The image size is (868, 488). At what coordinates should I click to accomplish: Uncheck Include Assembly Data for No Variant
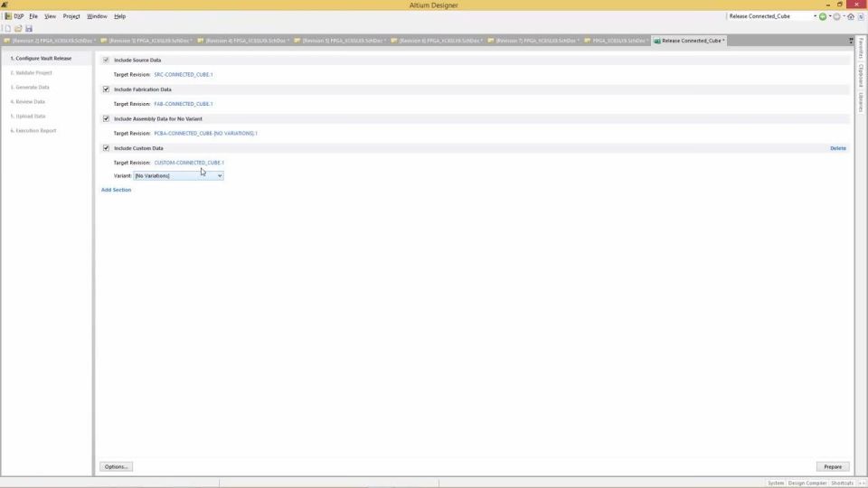pos(106,118)
